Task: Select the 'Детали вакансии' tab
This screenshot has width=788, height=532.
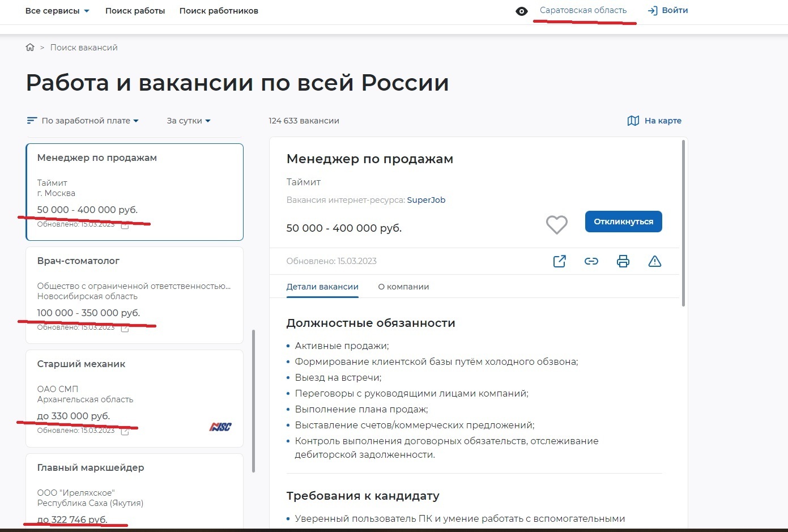Action: (322, 287)
